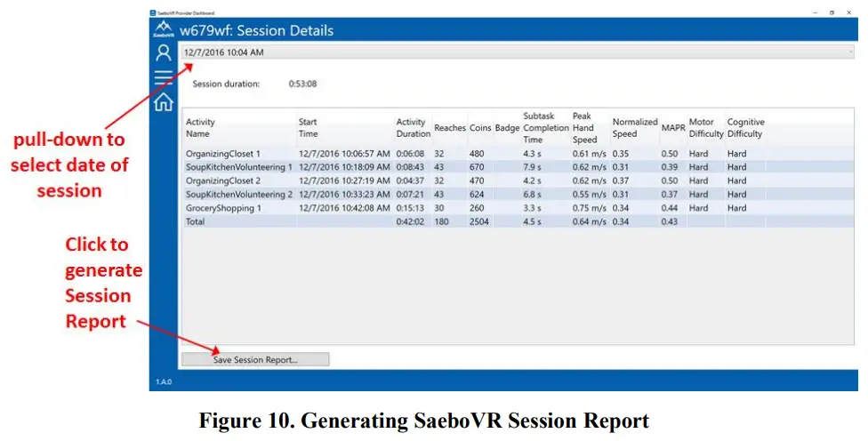Select the SoupKitchenVolunteering 2 row
Viewport: 868px width, 441px height.
(518, 194)
